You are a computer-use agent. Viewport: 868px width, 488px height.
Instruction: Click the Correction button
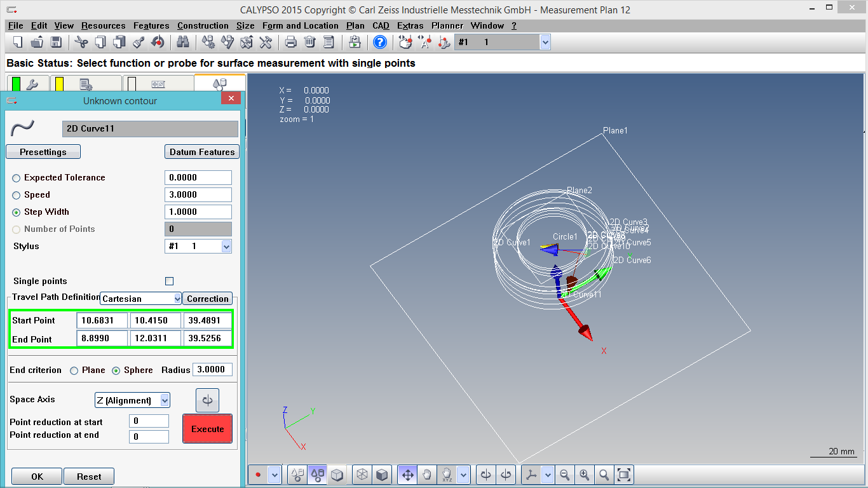pyautogui.click(x=208, y=299)
